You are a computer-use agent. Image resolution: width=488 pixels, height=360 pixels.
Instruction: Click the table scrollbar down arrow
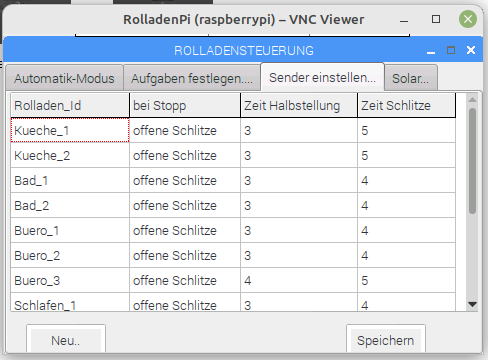point(472,304)
